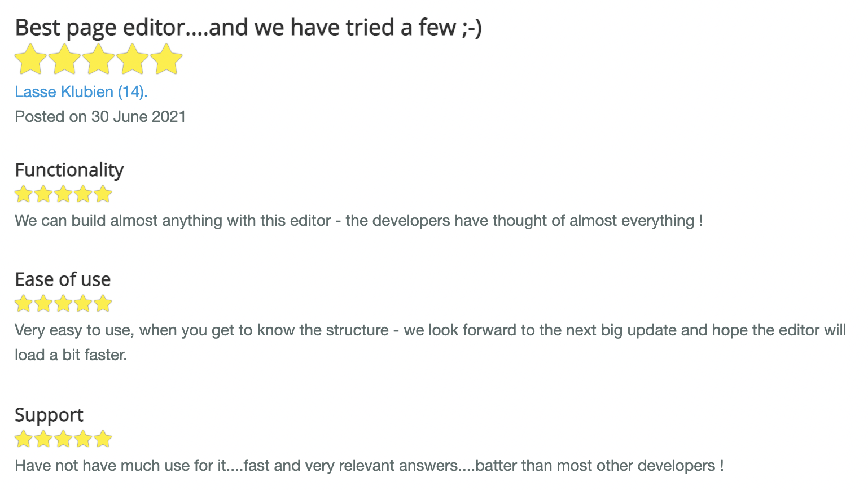Click the middle Support rating star
This screenshot has height=490, width=868.
(63, 439)
